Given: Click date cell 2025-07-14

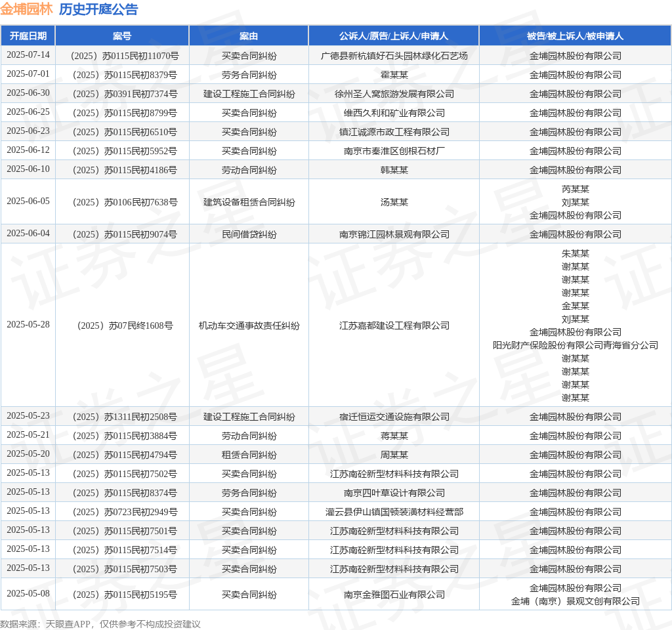Looking at the screenshot, I should click(x=28, y=55).
